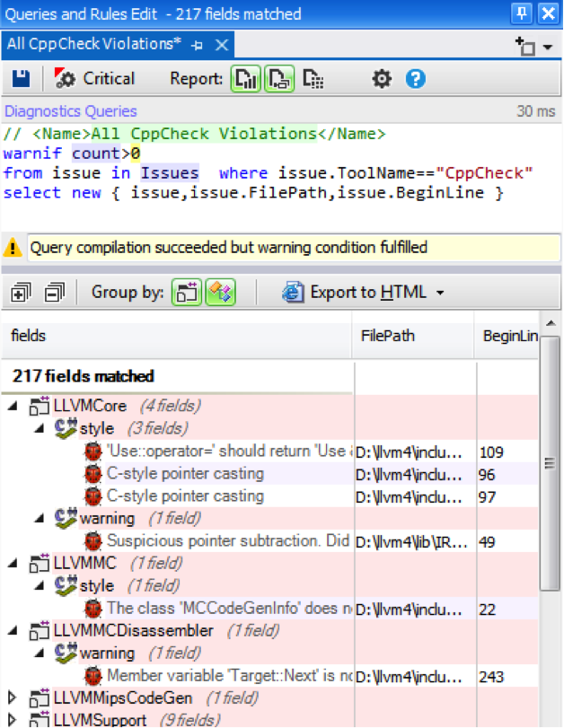Open help with the blue question mark icon

[x=415, y=78]
